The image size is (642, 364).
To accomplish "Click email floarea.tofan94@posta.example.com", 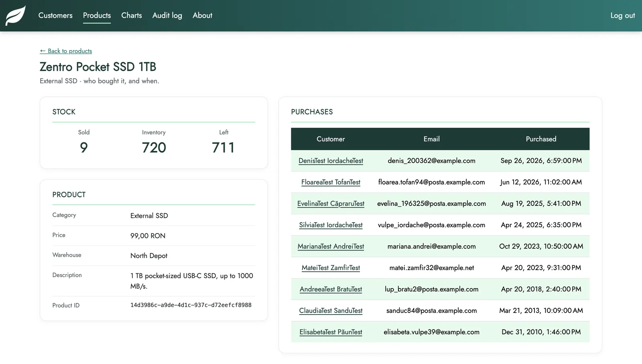I will pos(431,182).
